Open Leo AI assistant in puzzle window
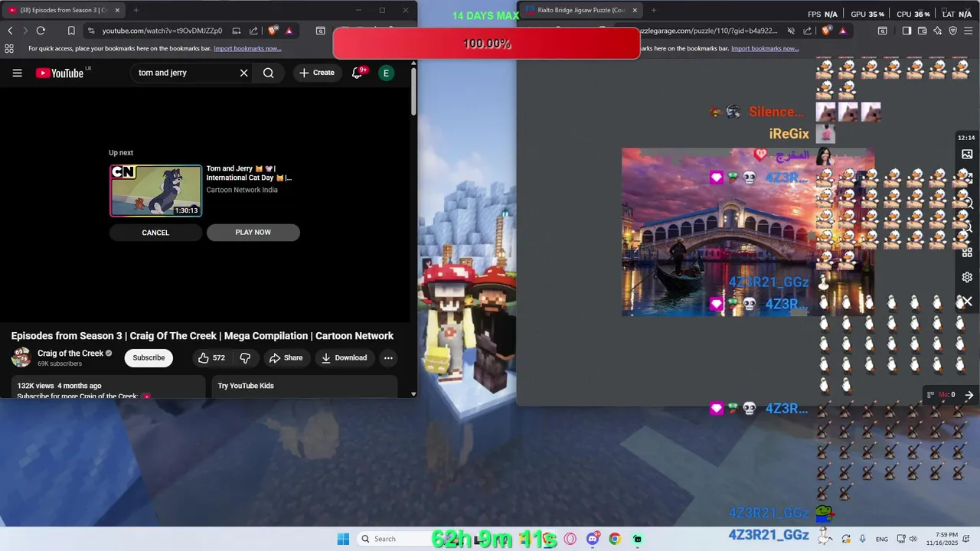Screen dimensions: 980x551 pos(938,31)
